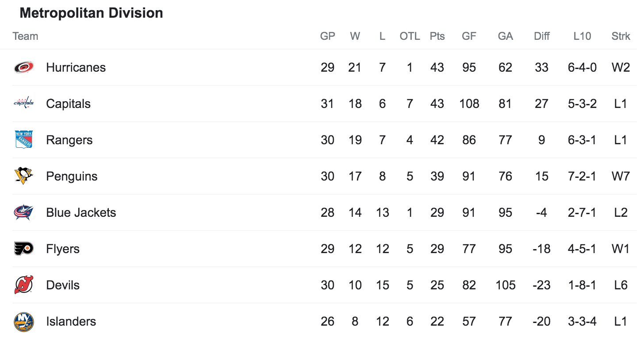644x346 pixels.
Task: Click the Strk column header
Action: tap(621, 36)
